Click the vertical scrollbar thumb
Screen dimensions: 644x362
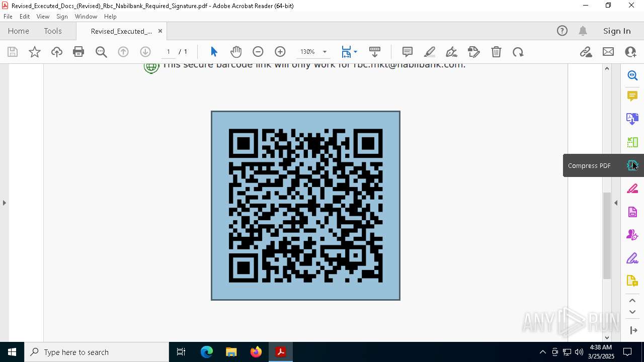coord(607,235)
